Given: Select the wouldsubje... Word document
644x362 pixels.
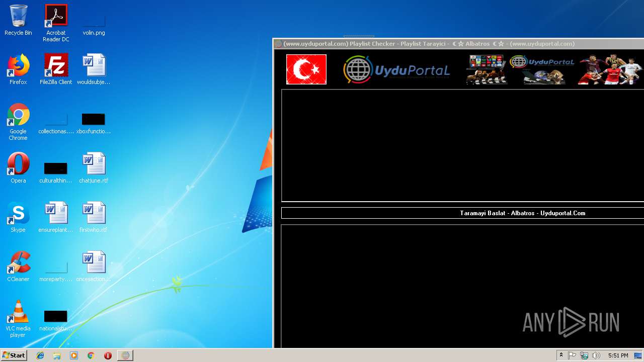Looking at the screenshot, I should coord(94,69).
